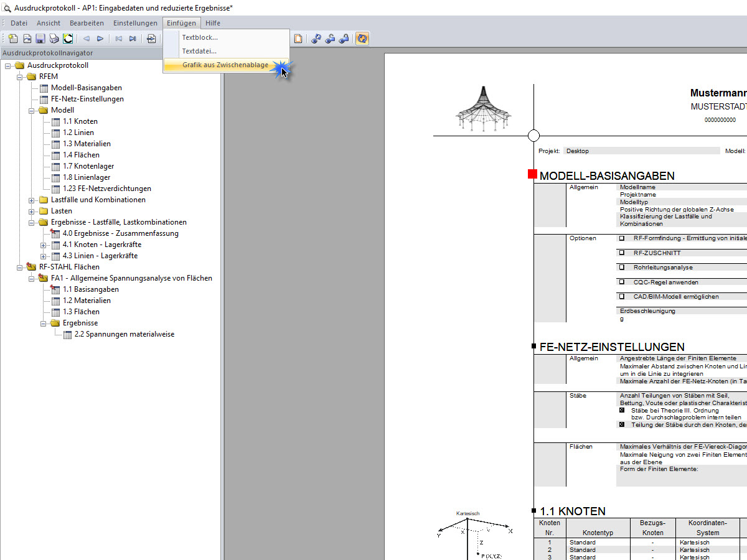Click the Projekt field showing Desktop
Viewport: 747px width, 560px height.
tap(641, 151)
